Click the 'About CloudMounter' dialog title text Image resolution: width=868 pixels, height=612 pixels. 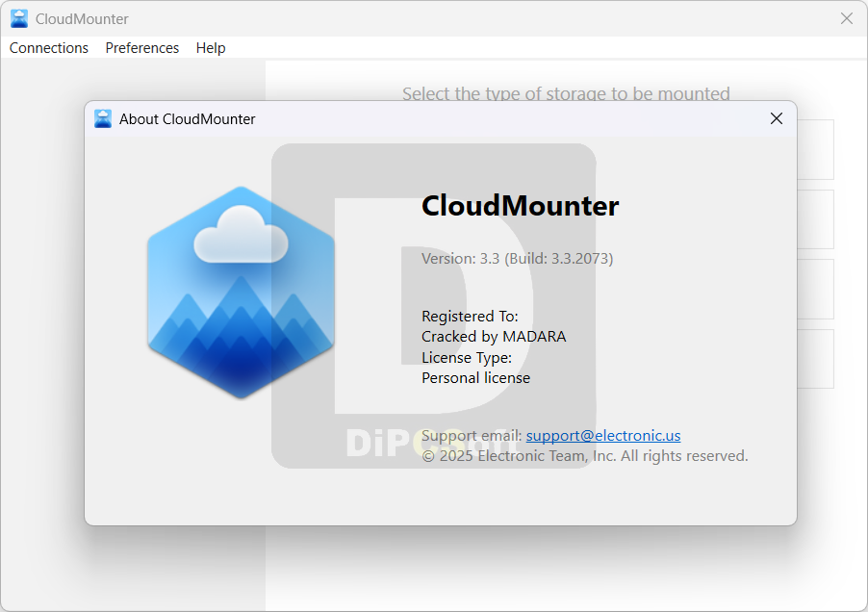(x=187, y=119)
